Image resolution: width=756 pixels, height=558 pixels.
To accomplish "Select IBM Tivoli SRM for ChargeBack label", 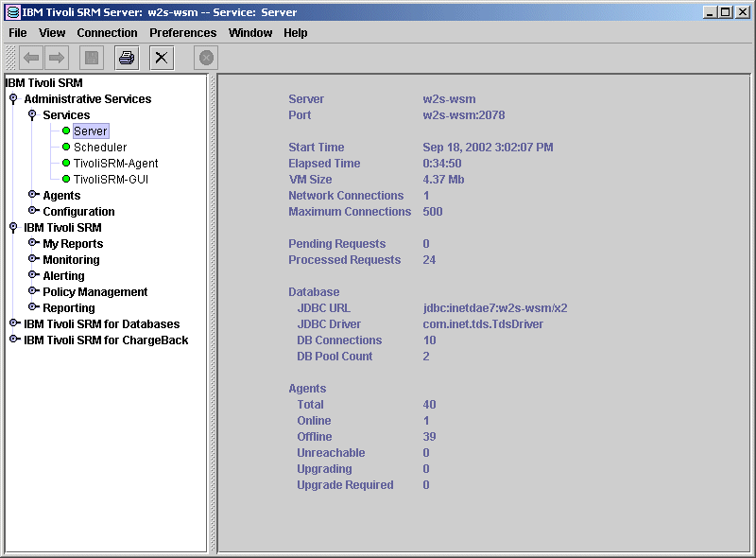I will (x=106, y=340).
